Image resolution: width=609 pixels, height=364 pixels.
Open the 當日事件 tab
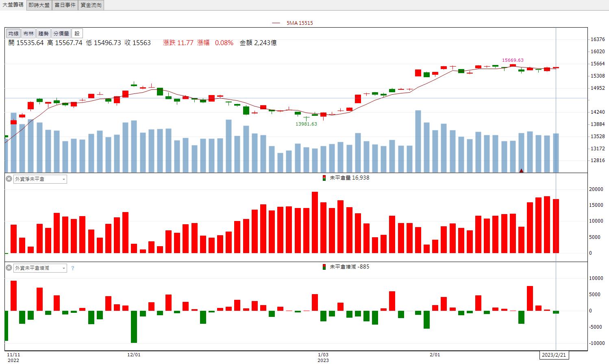65,5
